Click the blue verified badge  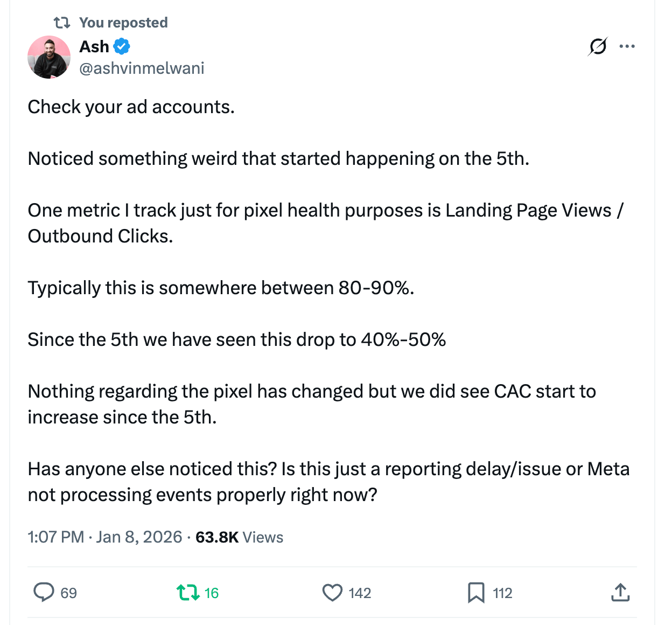tap(122, 46)
